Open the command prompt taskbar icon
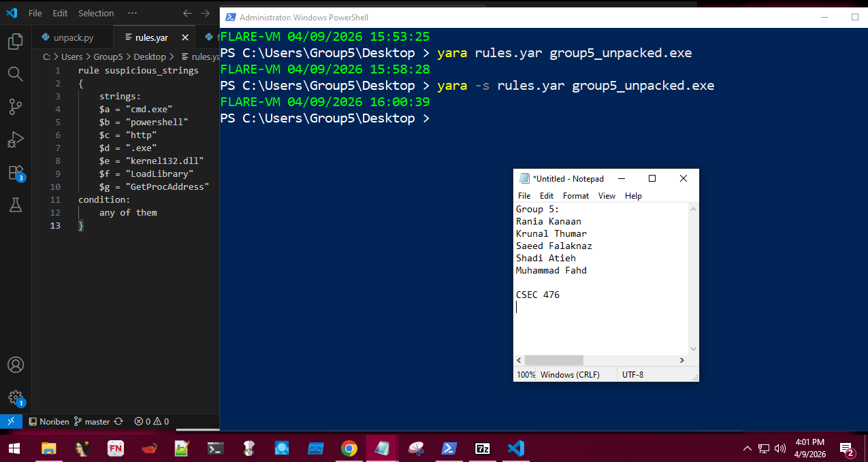 click(x=216, y=448)
